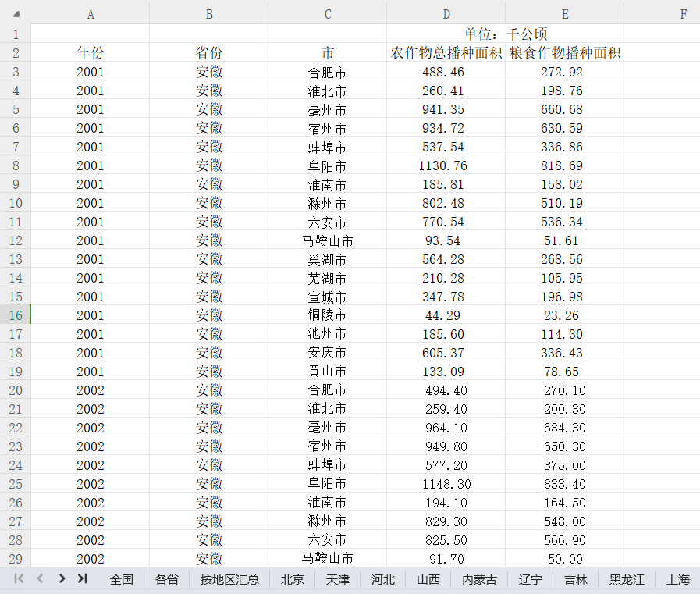Viewport: 700px width, 594px height.
Task: Select column D header
Action: [x=446, y=14]
